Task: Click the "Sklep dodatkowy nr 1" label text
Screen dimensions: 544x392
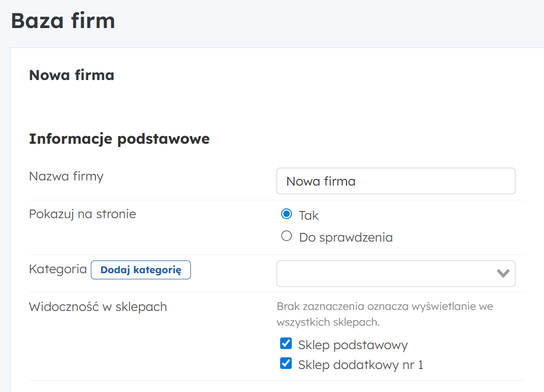Action: [360, 365]
